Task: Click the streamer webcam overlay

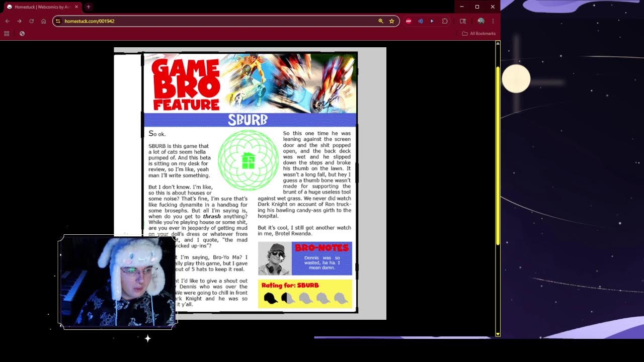Action: coord(117,282)
